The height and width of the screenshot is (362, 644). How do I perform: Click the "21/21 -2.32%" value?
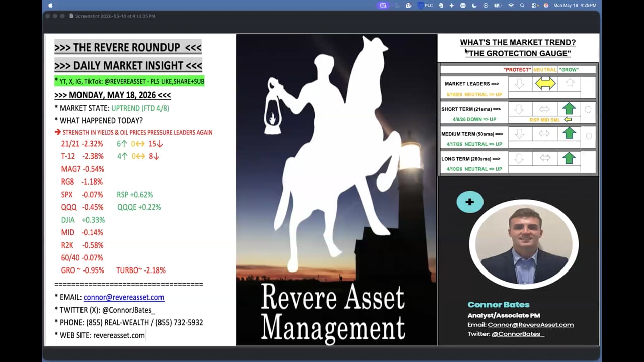pos(82,144)
